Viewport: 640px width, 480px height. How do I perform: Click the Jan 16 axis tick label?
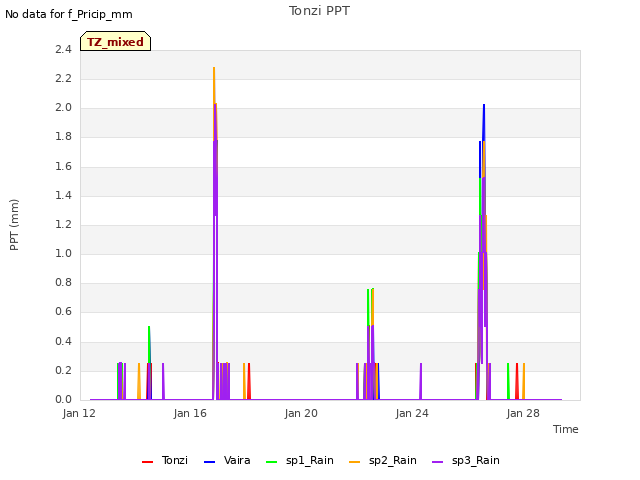pos(190,413)
